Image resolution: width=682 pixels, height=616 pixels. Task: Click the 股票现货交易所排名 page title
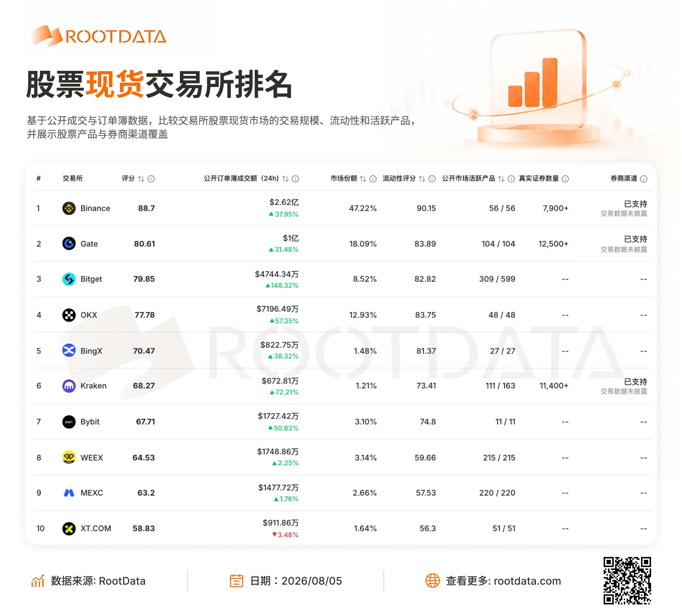(x=159, y=84)
